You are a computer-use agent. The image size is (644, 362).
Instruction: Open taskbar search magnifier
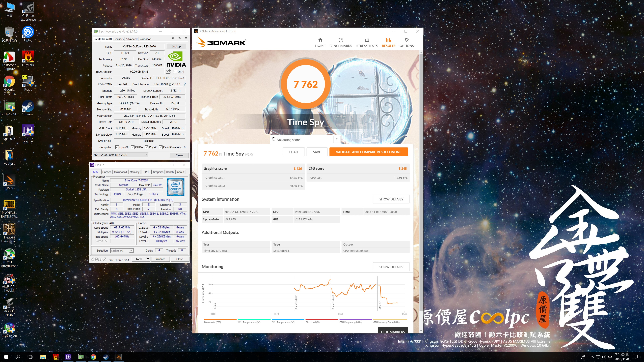click(x=18, y=357)
